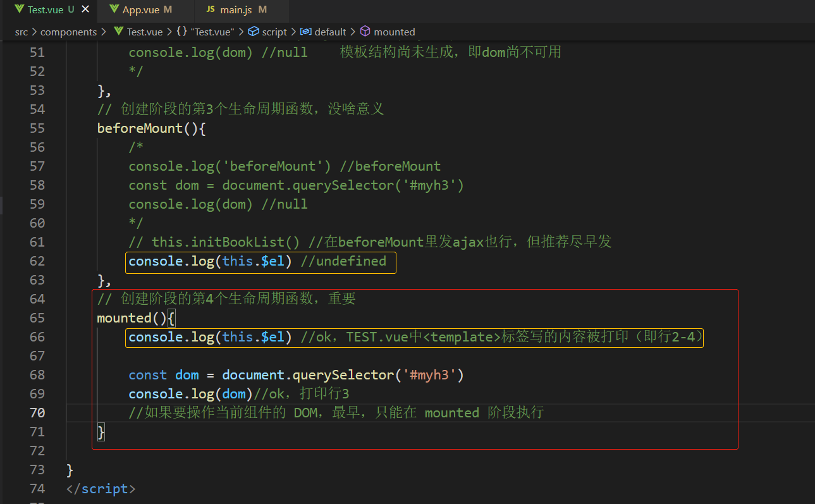The height and width of the screenshot is (504, 815).
Task: Click the comment about operating DOM in mounted
Action: pyautogui.click(x=336, y=412)
